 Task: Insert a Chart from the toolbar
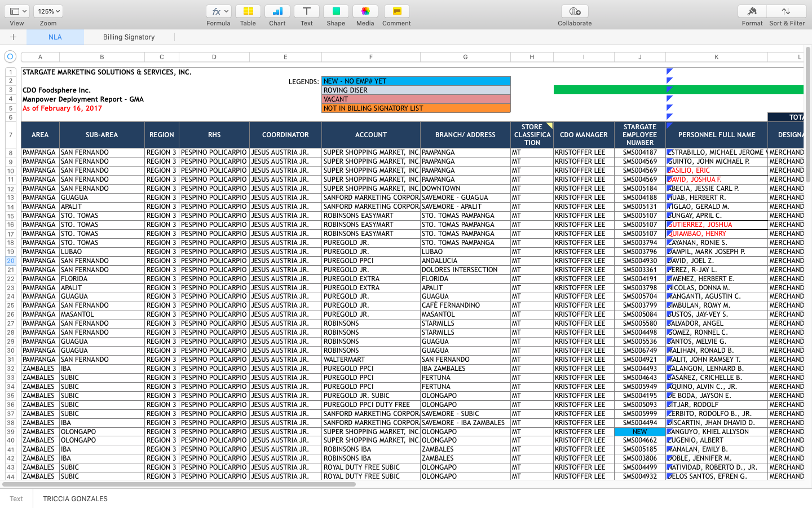(277, 11)
